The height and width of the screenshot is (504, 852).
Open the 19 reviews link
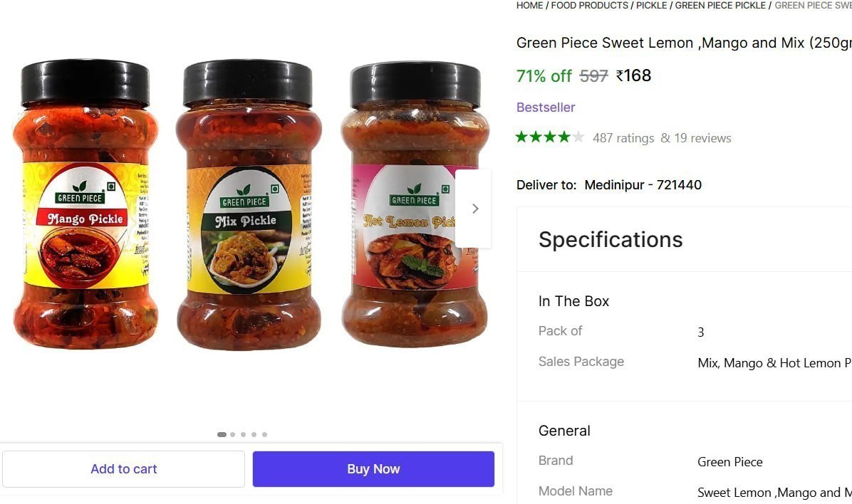702,137
